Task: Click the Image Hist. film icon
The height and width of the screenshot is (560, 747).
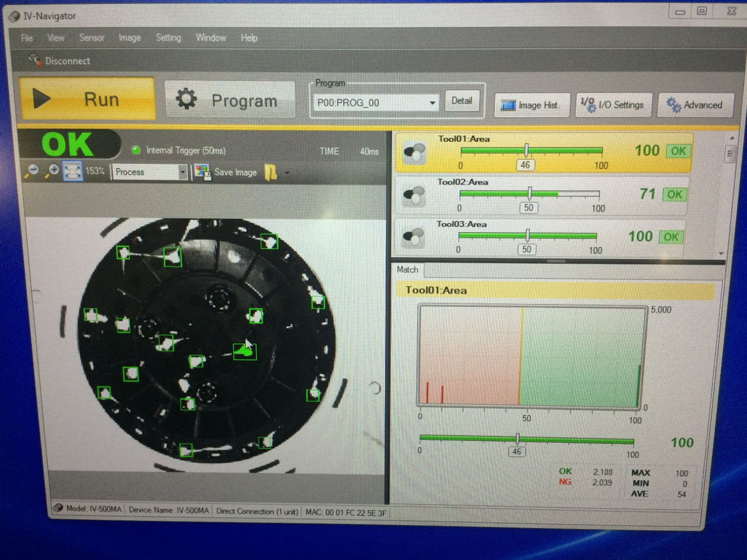Action: coord(508,106)
